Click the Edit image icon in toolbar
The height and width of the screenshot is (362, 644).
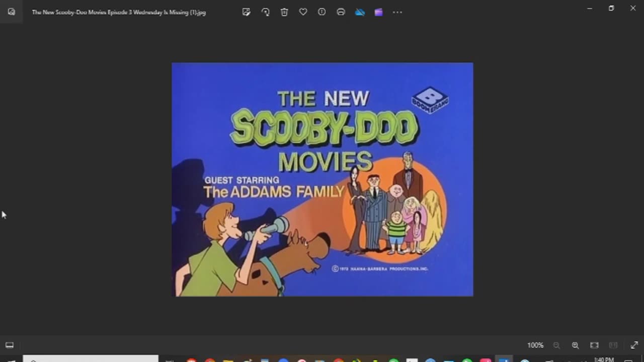pyautogui.click(x=246, y=12)
